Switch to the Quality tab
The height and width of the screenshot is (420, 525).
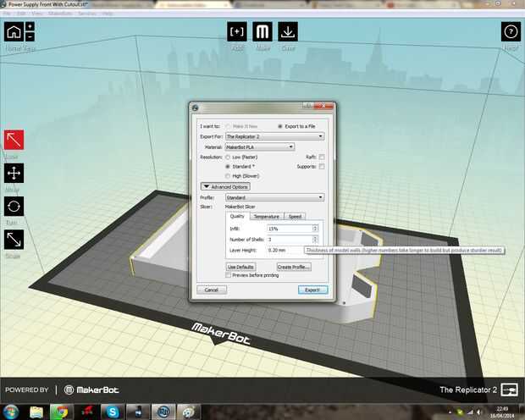[237, 216]
